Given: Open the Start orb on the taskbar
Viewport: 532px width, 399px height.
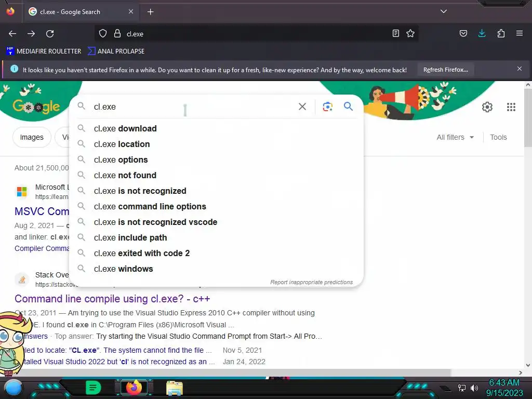Looking at the screenshot, I should pyautogui.click(x=14, y=388).
